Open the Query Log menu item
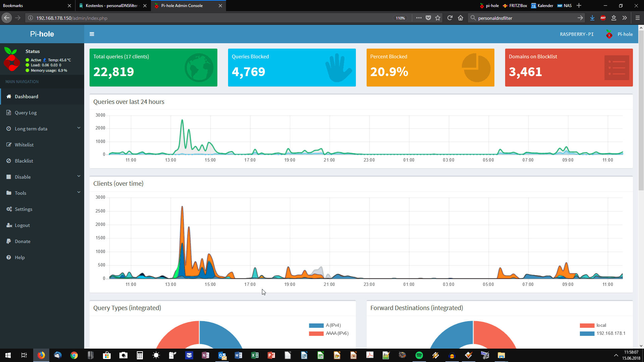Viewport: 644px width, 362px height. click(42, 113)
